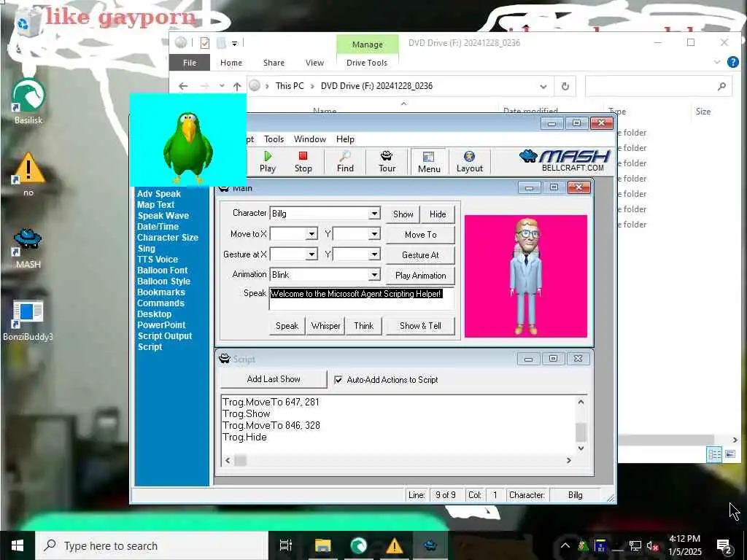Select the MASH desktop shortcut
Viewport: 747px width, 560px height.
(x=28, y=248)
